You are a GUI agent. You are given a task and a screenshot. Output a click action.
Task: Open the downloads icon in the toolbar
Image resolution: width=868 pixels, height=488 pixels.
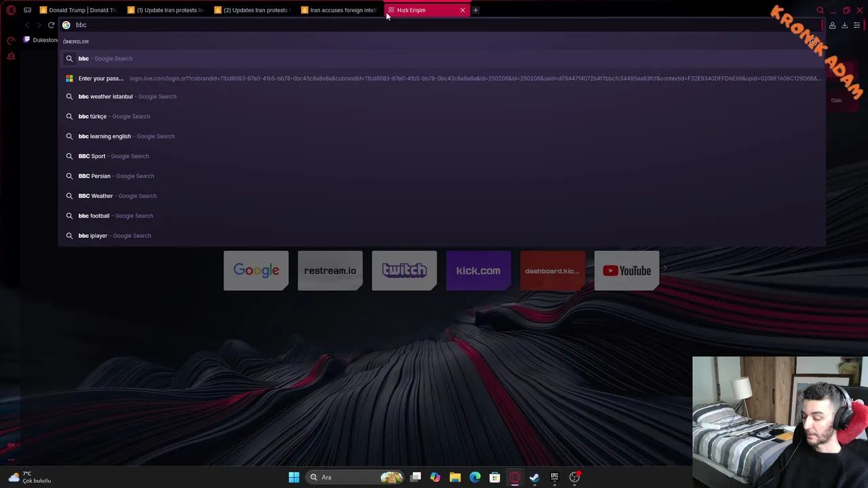tap(844, 25)
